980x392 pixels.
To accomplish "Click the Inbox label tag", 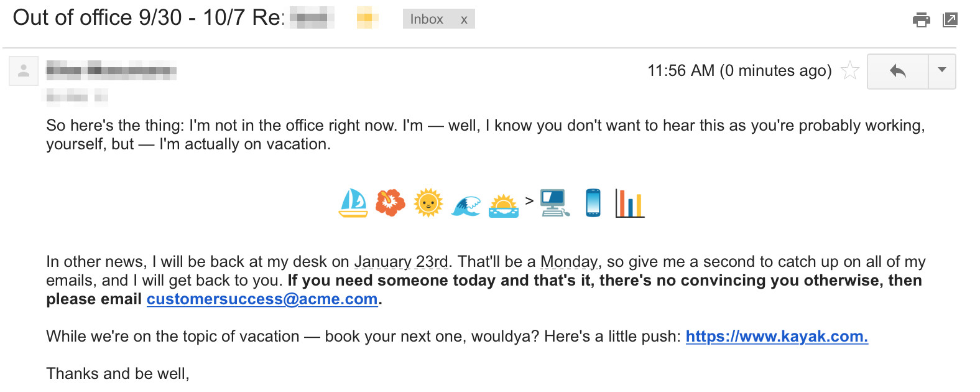I will pos(427,19).
